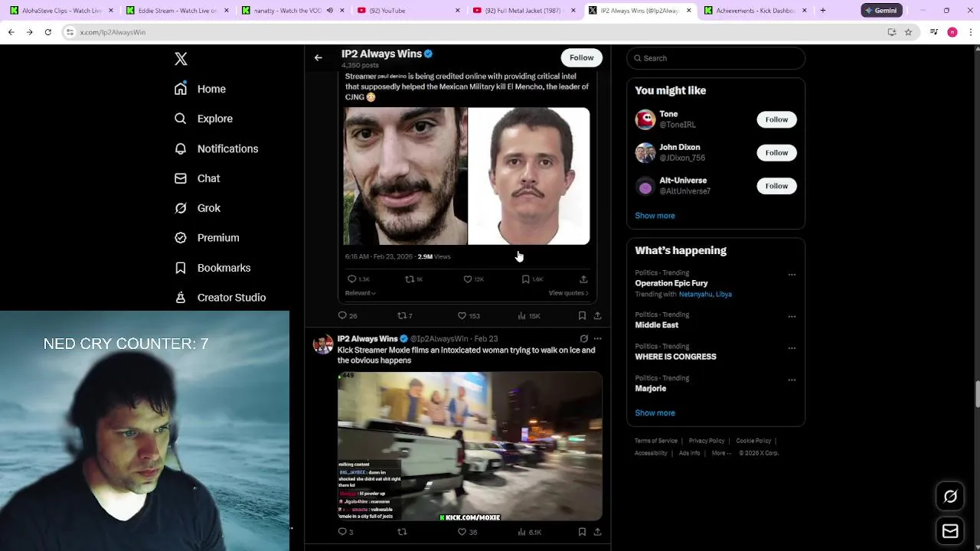Click the back arrow beside IP2 Always Wins
This screenshot has height=551, width=980.
pyautogui.click(x=318, y=57)
